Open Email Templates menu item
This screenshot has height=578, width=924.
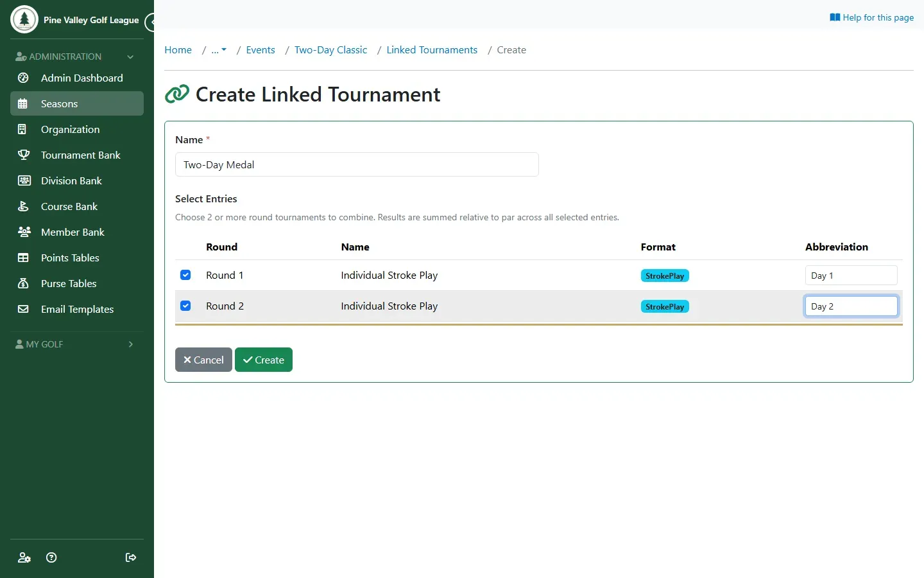(77, 309)
